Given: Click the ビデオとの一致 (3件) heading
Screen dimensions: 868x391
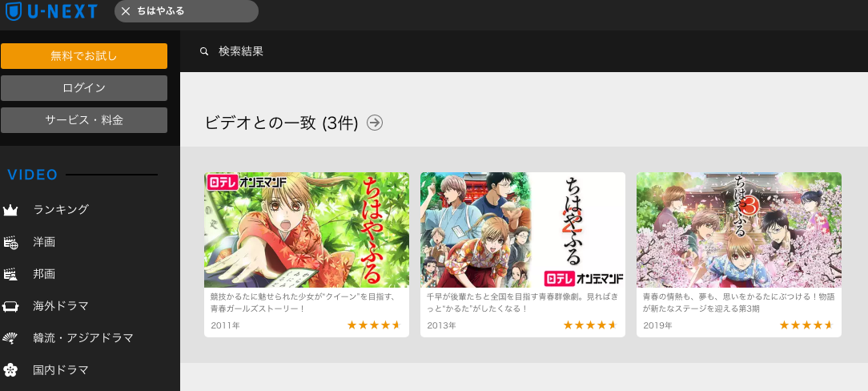Looking at the screenshot, I should tap(281, 123).
